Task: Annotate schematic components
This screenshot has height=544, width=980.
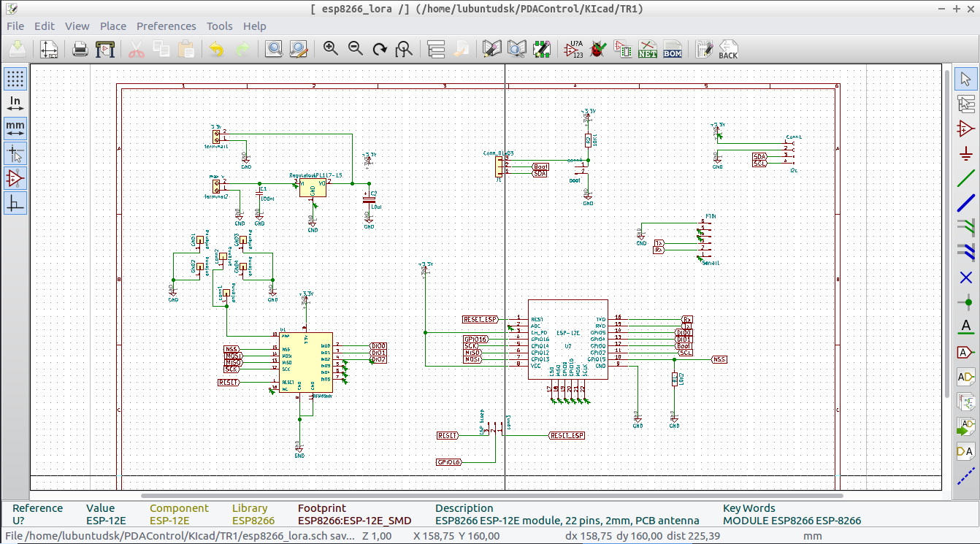Action: (574, 50)
